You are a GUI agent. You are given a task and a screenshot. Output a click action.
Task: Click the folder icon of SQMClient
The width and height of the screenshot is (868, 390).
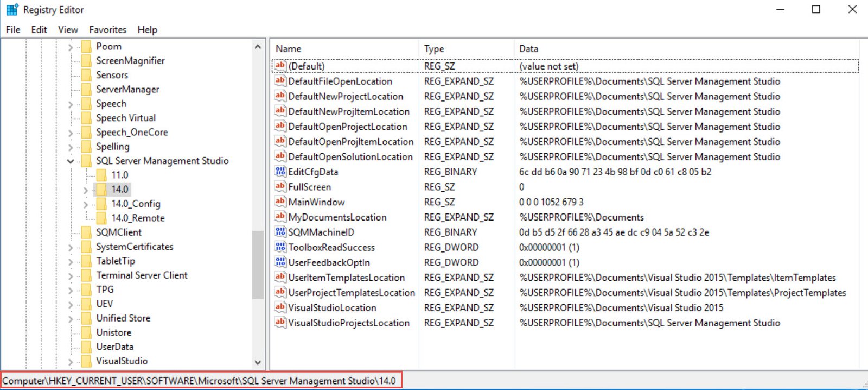(x=86, y=232)
